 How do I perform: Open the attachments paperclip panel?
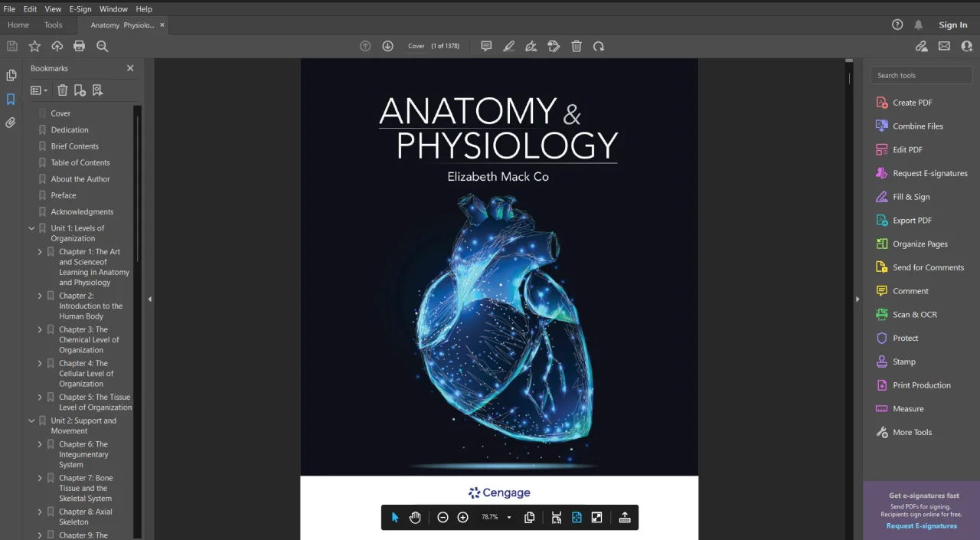point(11,123)
